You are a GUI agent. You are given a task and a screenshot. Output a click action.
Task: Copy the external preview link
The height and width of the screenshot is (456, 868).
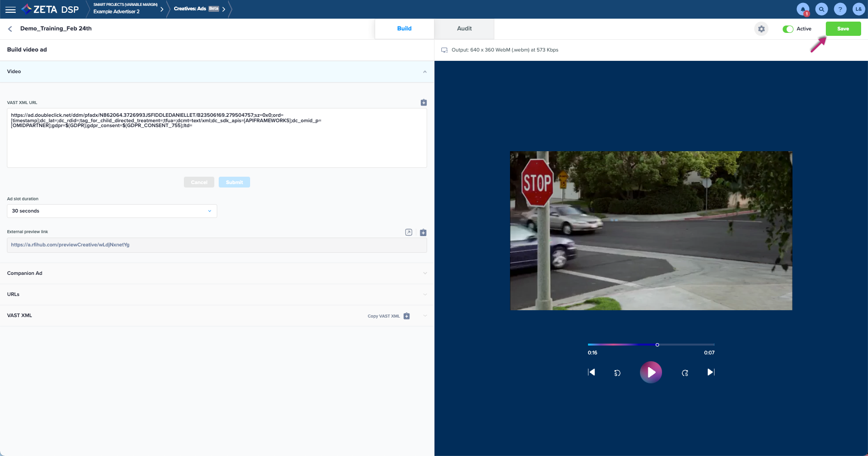423,232
